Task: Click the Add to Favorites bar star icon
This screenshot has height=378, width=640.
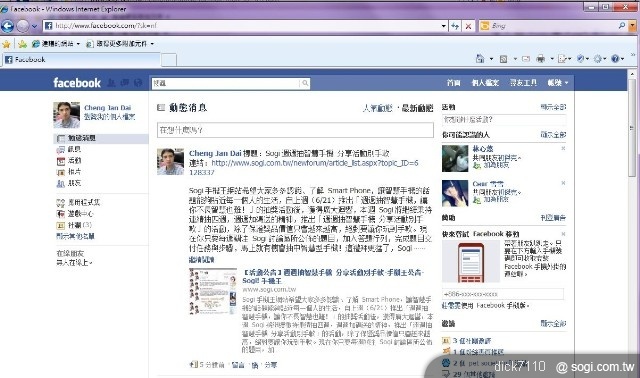Action: point(22,44)
